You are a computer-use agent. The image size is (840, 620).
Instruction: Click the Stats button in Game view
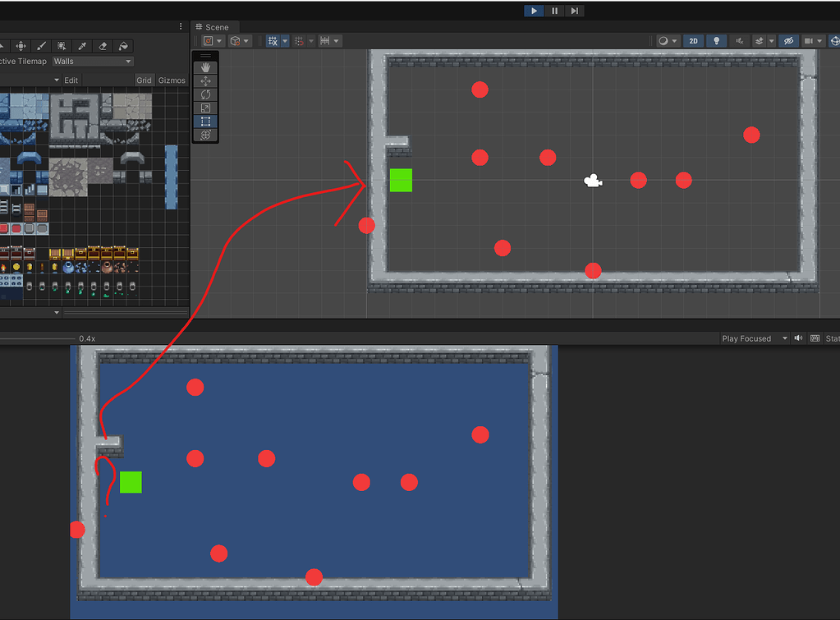click(831, 338)
